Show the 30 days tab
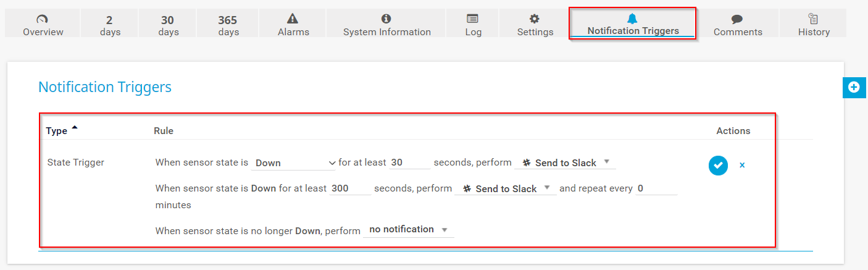 (168, 24)
